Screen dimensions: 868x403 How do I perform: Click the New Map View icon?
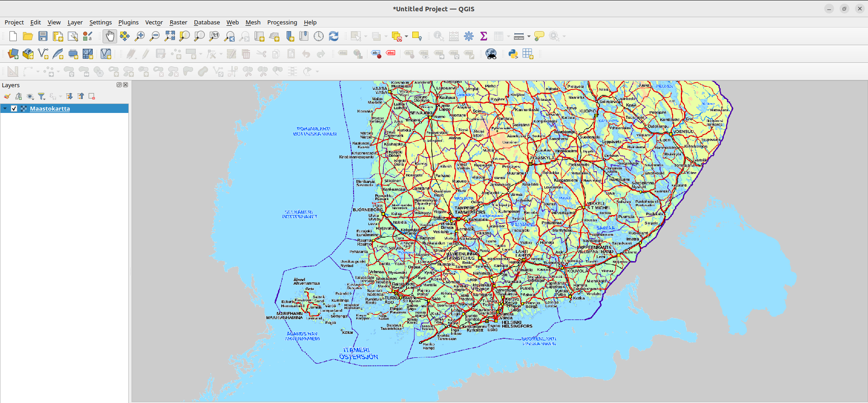259,36
